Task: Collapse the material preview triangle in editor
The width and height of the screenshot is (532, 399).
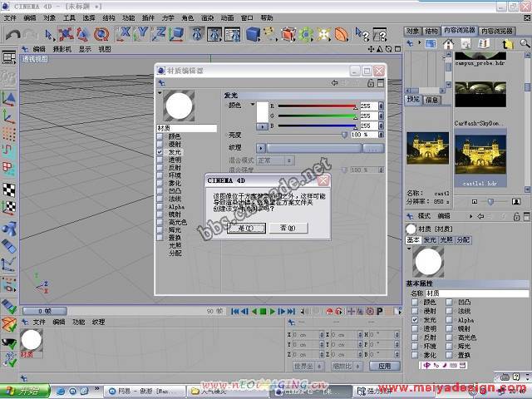Action: pyautogui.click(x=160, y=92)
